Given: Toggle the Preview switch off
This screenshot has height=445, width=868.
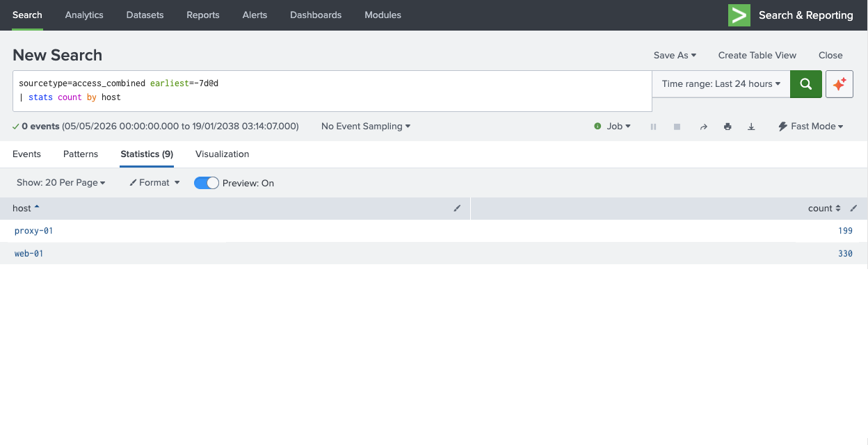Looking at the screenshot, I should click(207, 183).
